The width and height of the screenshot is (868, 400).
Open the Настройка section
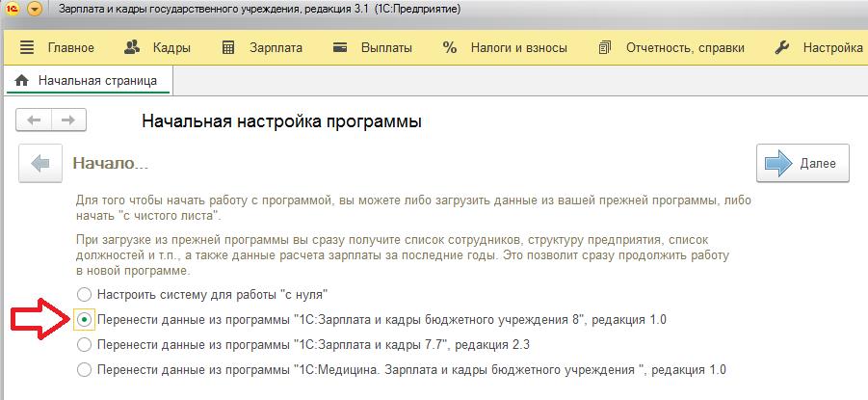pos(819,47)
